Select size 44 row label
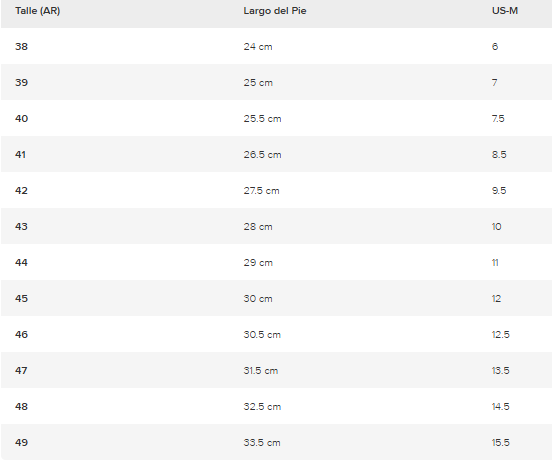Image resolution: width=552 pixels, height=465 pixels. tap(21, 263)
